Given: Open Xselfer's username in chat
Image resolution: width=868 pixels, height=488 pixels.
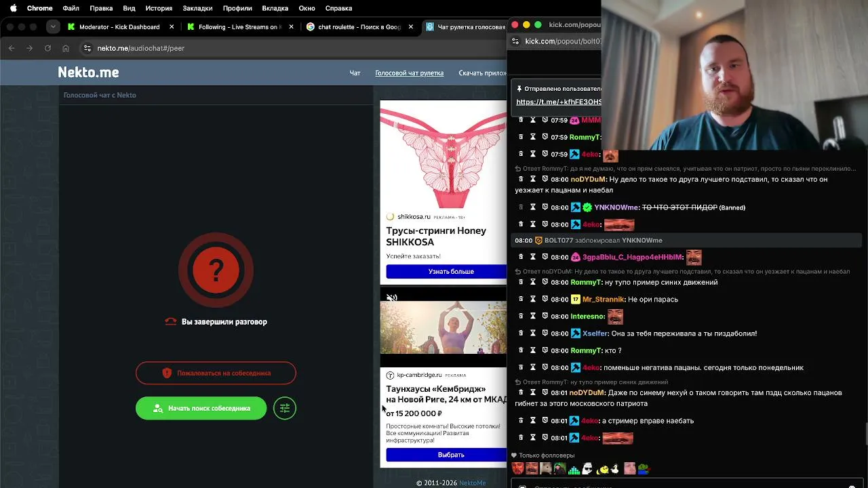Looking at the screenshot, I should point(595,333).
